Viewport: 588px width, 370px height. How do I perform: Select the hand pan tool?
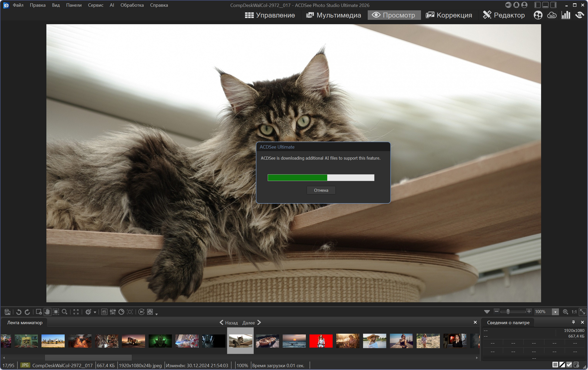point(47,312)
